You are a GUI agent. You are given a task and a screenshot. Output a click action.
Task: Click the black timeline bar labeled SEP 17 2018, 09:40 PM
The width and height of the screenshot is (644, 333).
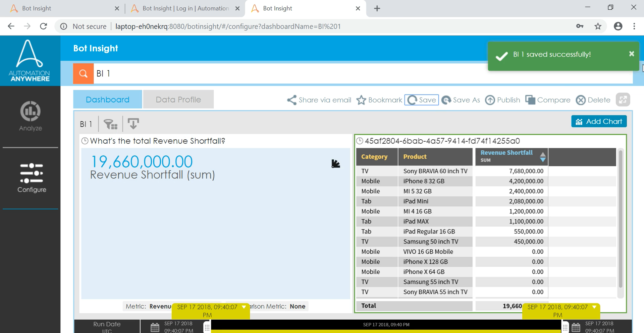coord(386,325)
